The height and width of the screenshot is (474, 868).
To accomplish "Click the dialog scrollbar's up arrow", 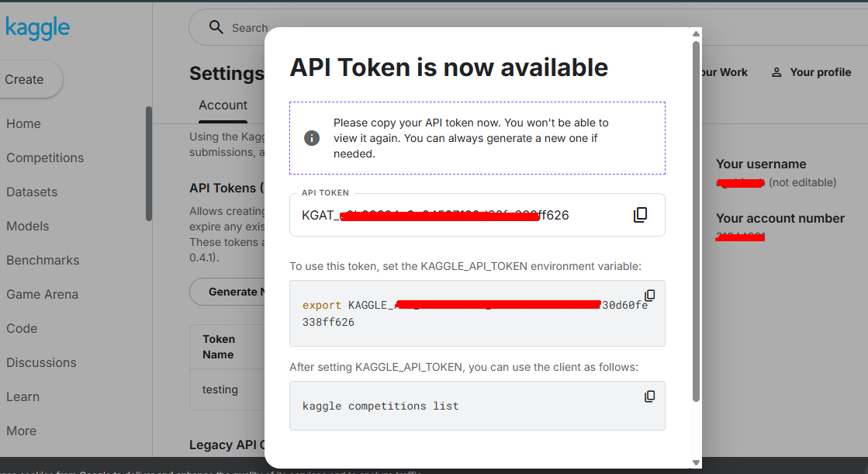I will (x=696, y=34).
